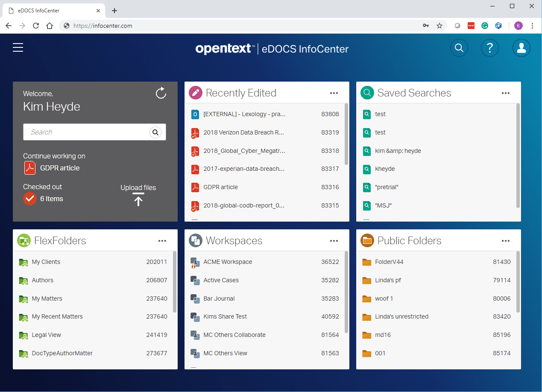Open the Workspaces options ellipsis
542x392 pixels.
click(x=334, y=240)
